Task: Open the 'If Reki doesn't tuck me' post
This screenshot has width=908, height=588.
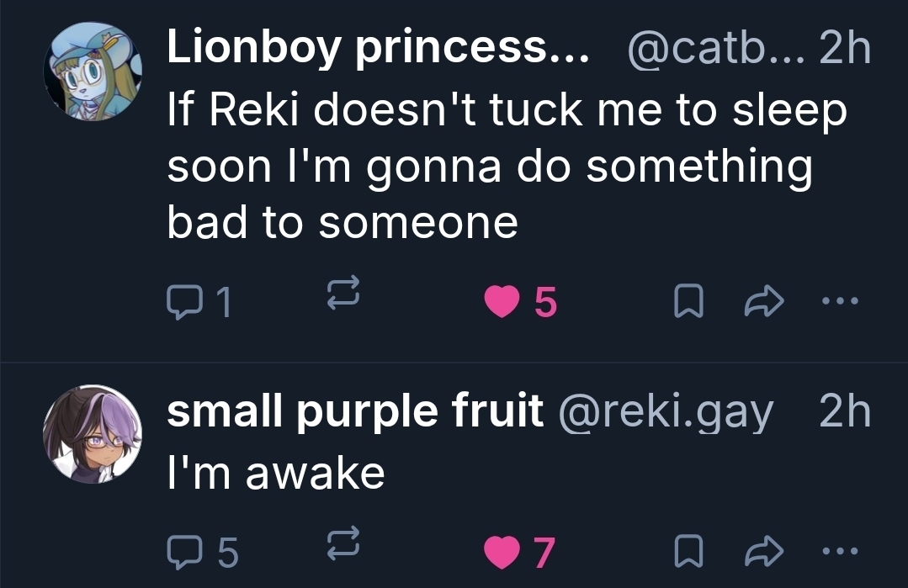Action: (x=505, y=167)
